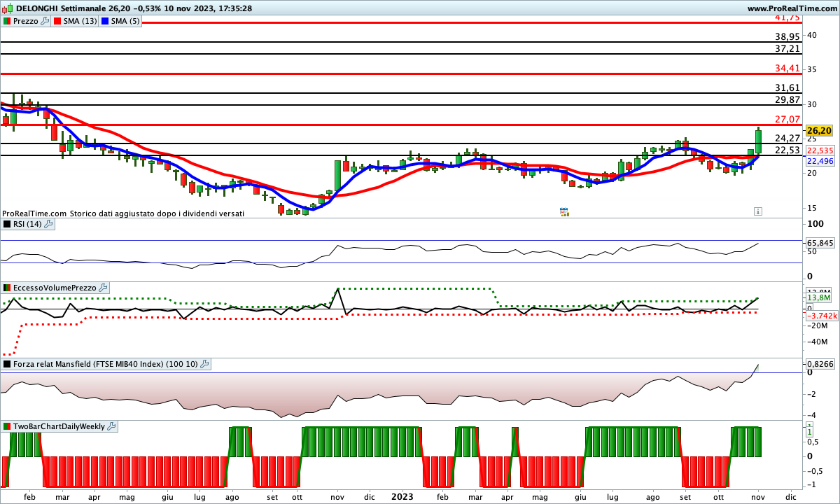840x504 pixels.
Task: Click the 37,21 price level label
Action: click(x=787, y=49)
